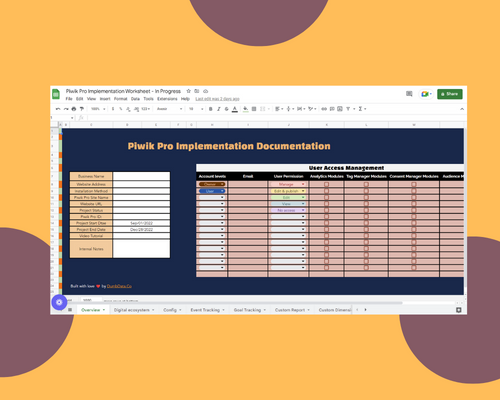Check Consent Manager Modules box in Owner row
This screenshot has width=500, height=400.
coord(414,184)
